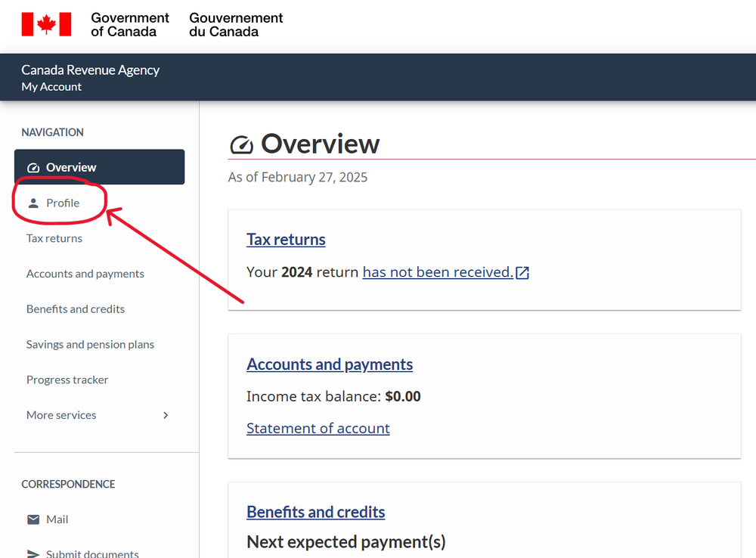Image resolution: width=756 pixels, height=558 pixels.
Task: Click the large Overview page heading
Action: (320, 144)
